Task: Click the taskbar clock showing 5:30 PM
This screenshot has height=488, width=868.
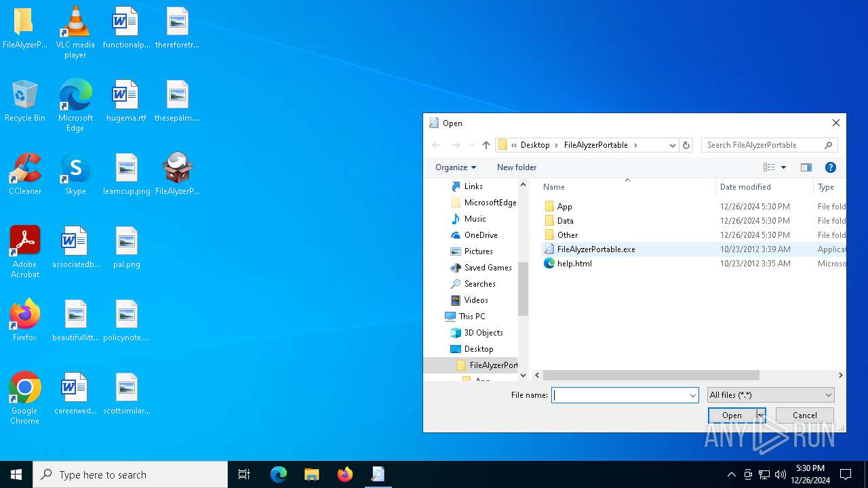Action: coord(810,474)
